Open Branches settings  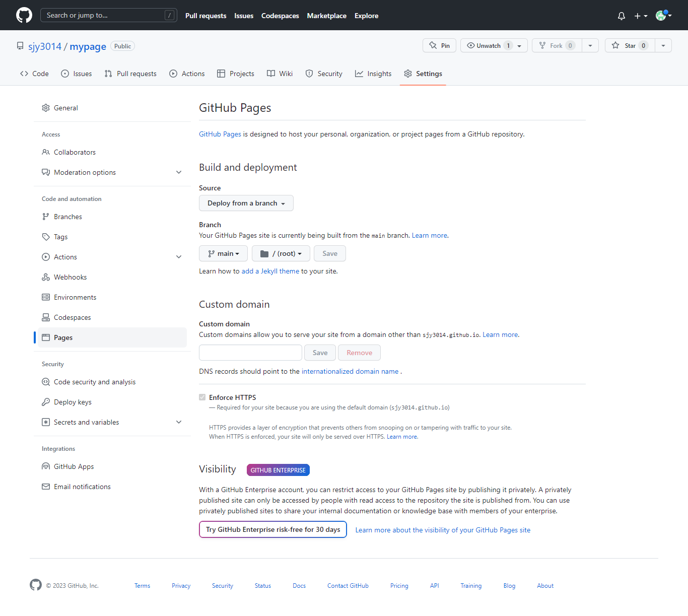[112, 217]
